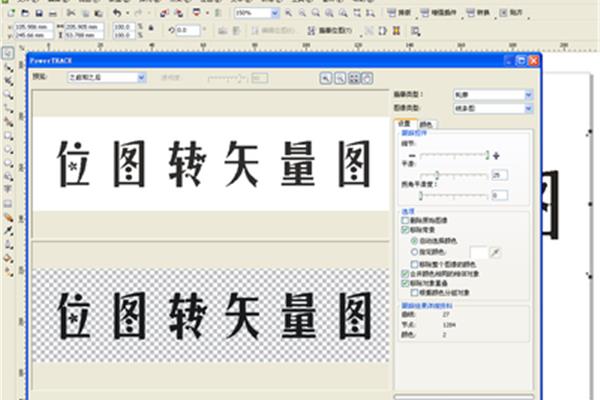The width and height of the screenshot is (600, 400).
Task: Click the Save floppy disk icon
Action: pyautogui.click(x=39, y=13)
